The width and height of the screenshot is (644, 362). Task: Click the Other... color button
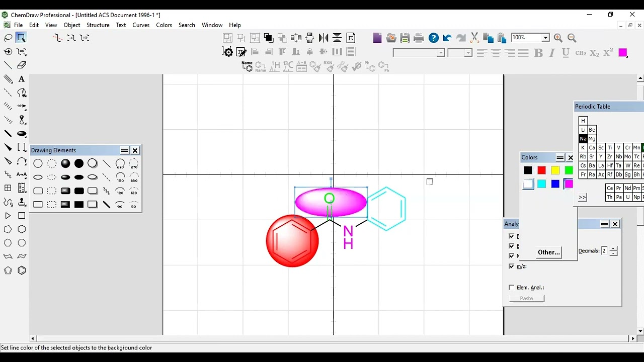click(x=549, y=252)
